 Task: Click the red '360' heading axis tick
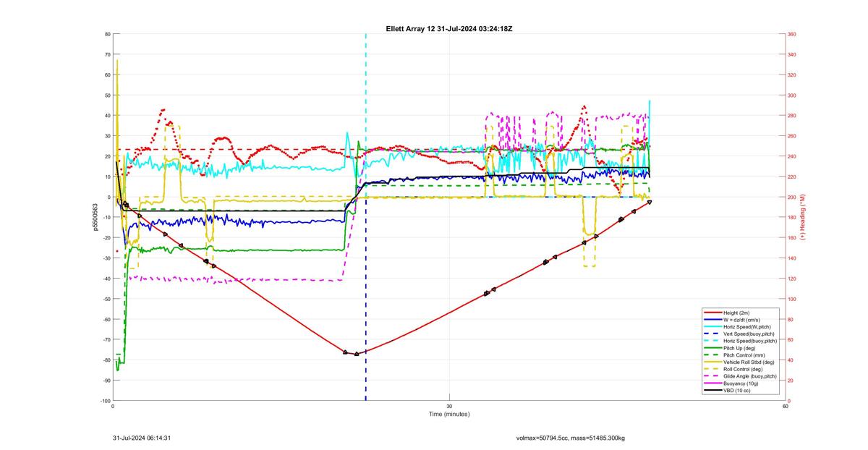(792, 34)
